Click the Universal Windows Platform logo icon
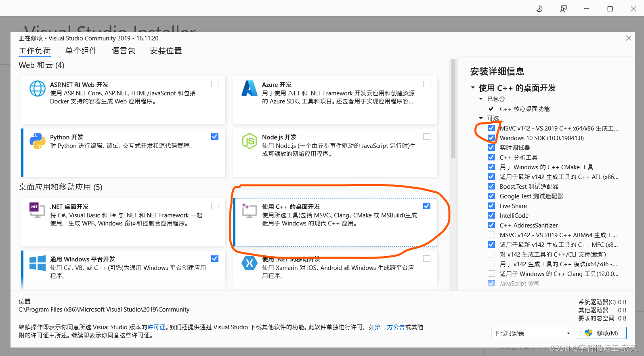 point(38,263)
